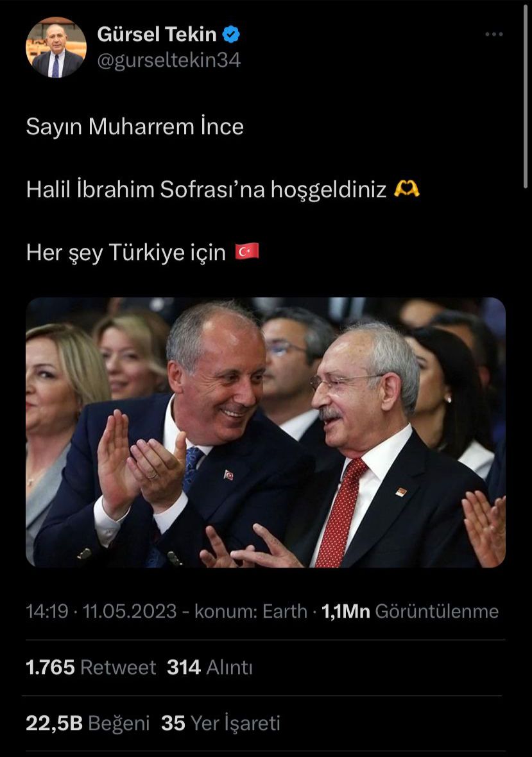Click the Gürsel Tekin display name

tap(157, 34)
